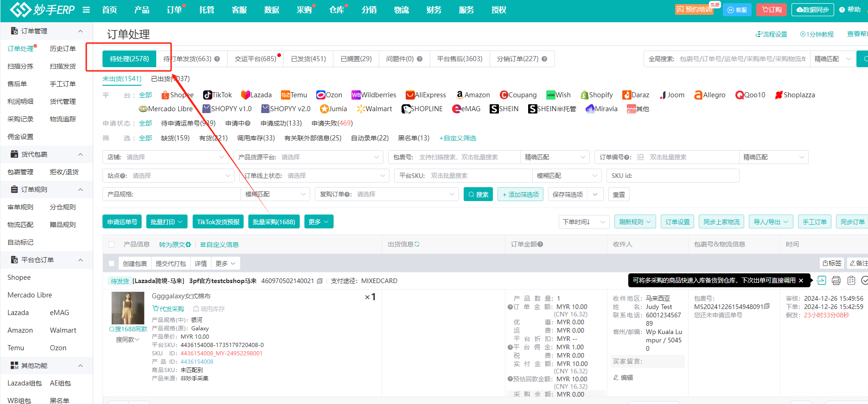Open the 产品 top menu

click(142, 10)
